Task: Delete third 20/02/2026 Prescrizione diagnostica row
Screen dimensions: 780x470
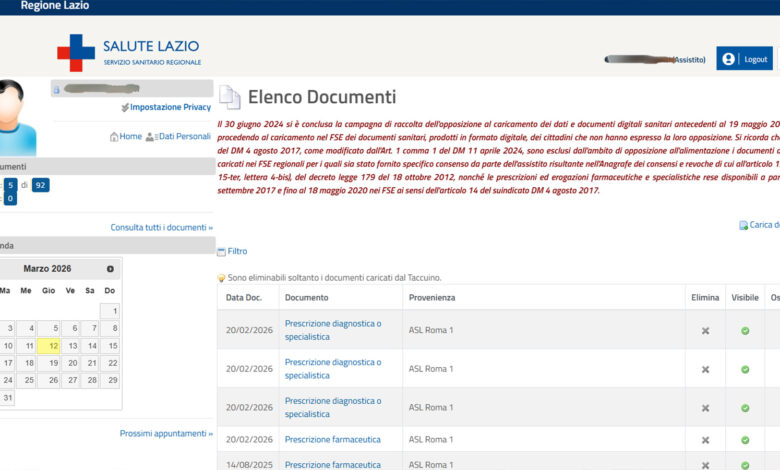Action: click(x=705, y=408)
